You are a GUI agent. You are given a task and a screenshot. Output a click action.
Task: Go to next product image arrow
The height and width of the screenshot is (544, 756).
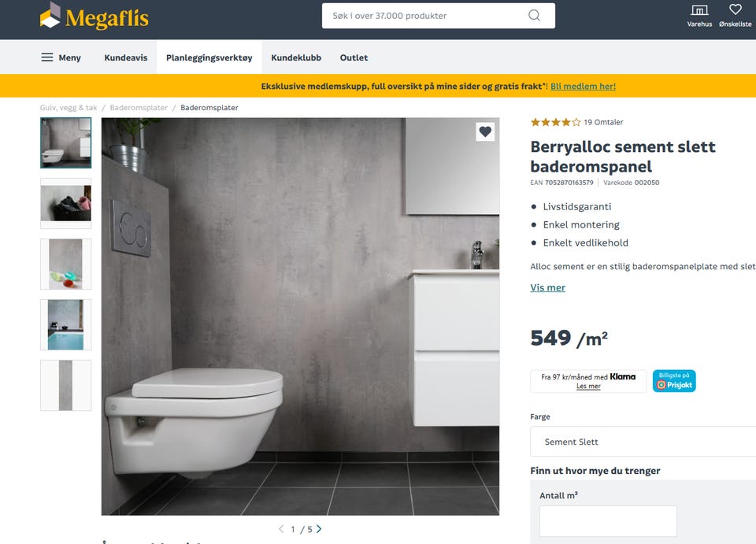(319, 529)
